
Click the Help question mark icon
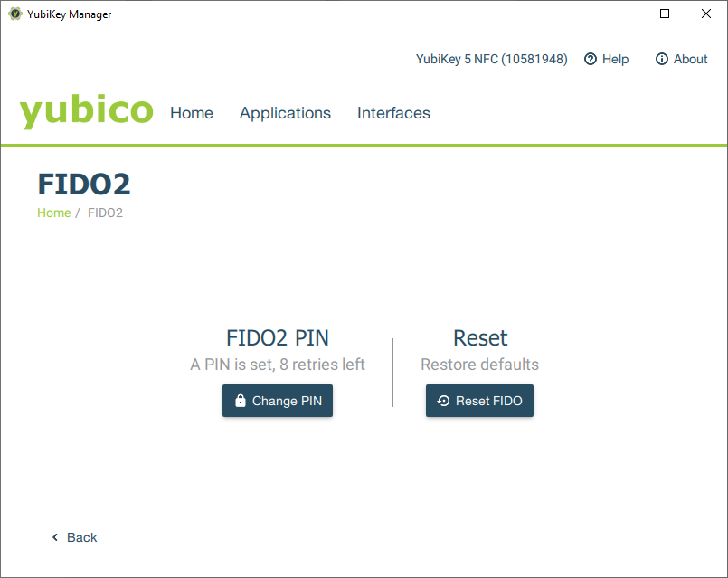591,59
